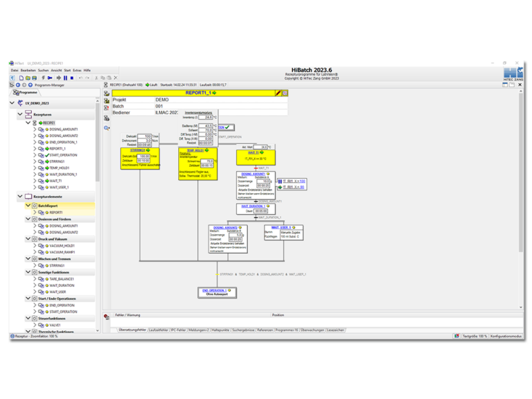This screenshot has height=399, width=532.
Task: Open the Hilfe menu
Action: pos(87,70)
